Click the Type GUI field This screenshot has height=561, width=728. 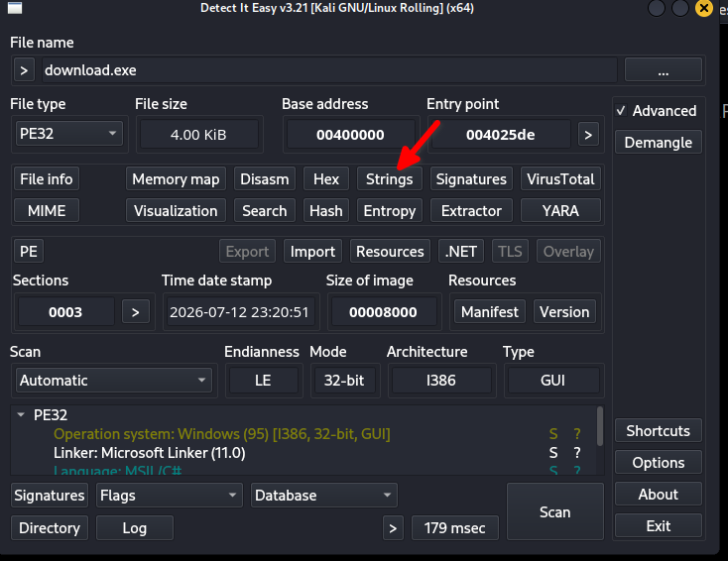pyautogui.click(x=553, y=381)
